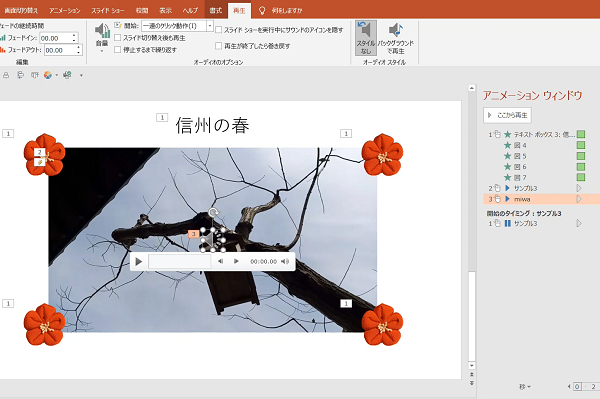Enable 停止するまで繰り返す checkbox

[118, 49]
